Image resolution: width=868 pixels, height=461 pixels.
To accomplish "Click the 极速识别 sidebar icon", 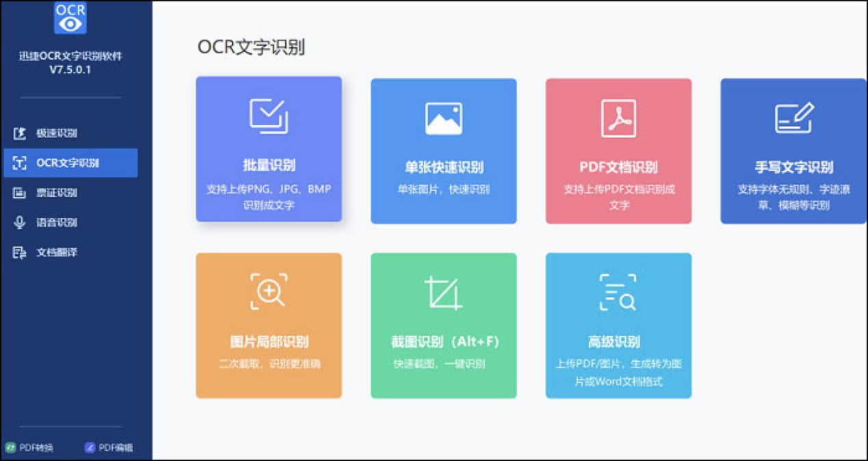I will 20,133.
